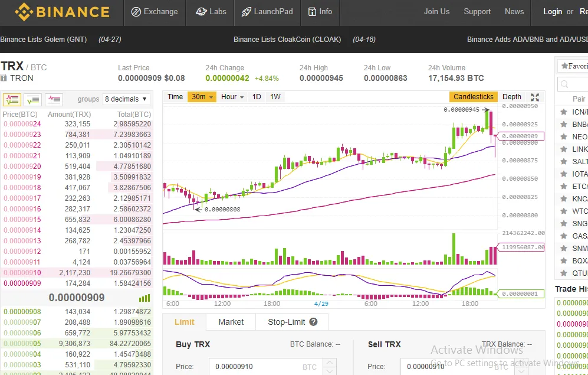
Task: Switch chart to Candlesticks view
Action: [473, 97]
